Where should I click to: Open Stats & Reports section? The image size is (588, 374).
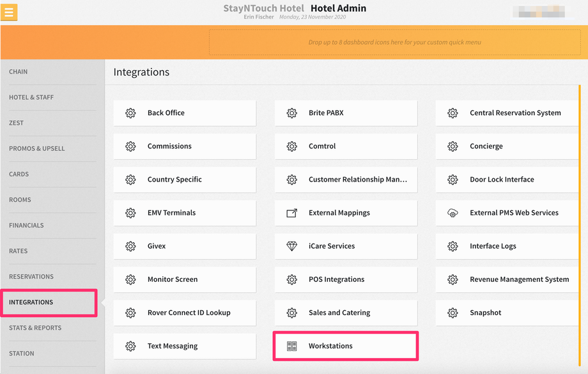coord(52,328)
